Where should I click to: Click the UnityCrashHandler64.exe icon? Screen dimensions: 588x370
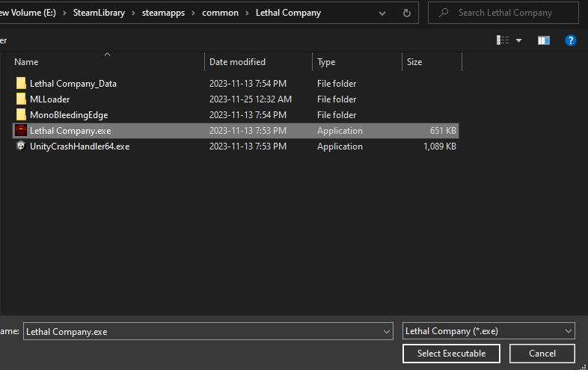pyautogui.click(x=21, y=147)
